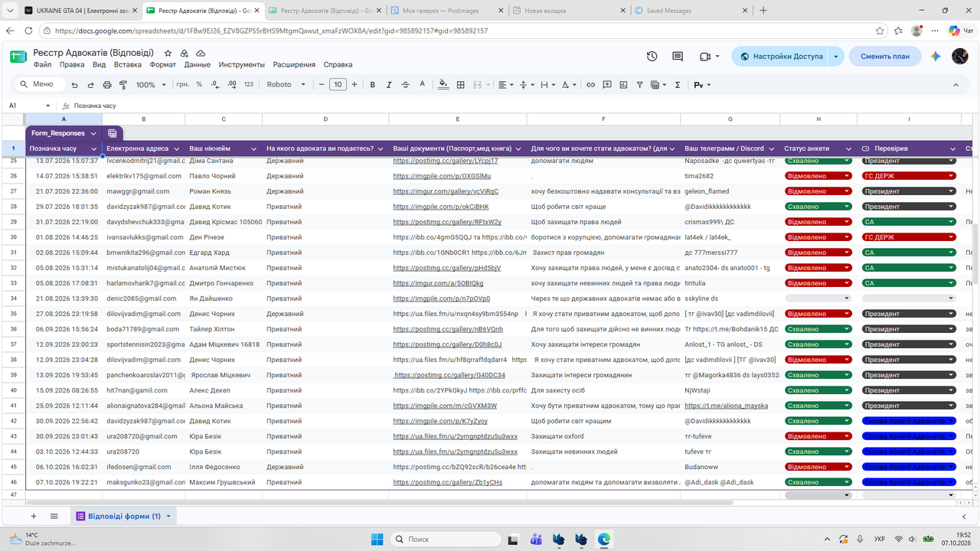Open the Roboto font dropdown
This screenshot has width=980, height=551.
pos(286,85)
